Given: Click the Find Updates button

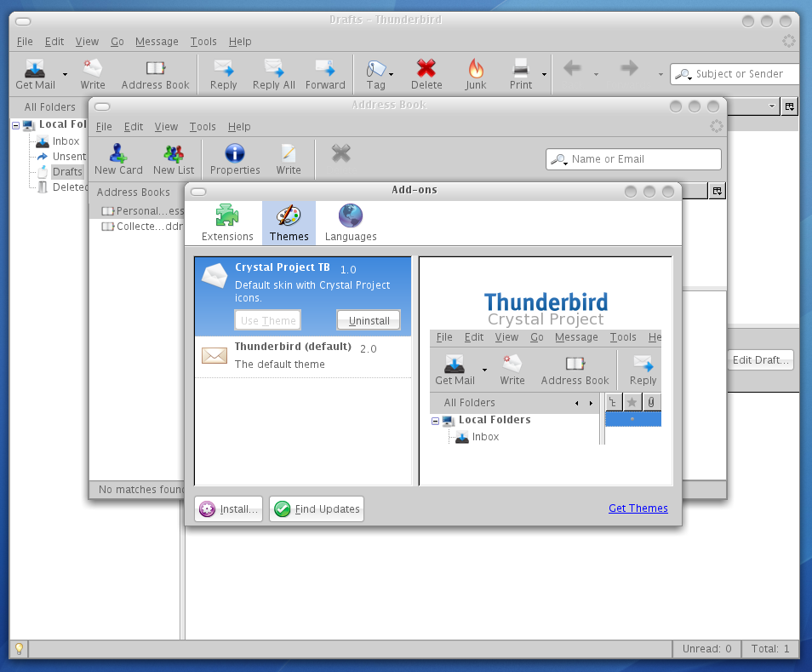Looking at the screenshot, I should coord(317,508).
